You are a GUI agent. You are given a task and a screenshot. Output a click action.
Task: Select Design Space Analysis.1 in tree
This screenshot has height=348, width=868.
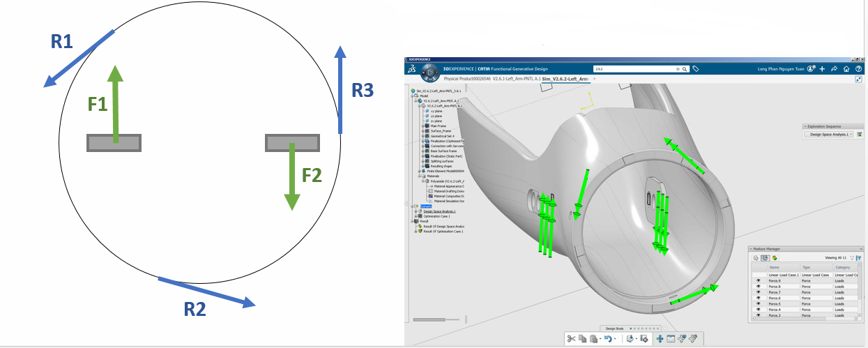[439, 211]
